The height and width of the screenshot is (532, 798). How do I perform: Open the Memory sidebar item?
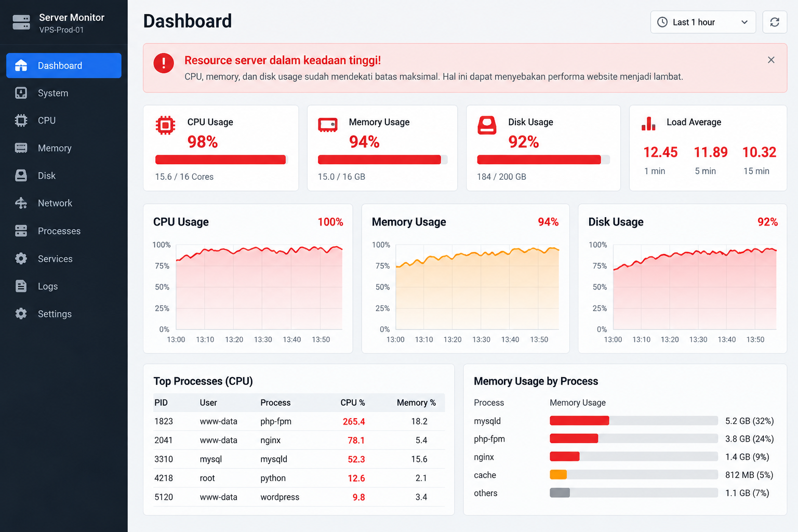point(64,148)
